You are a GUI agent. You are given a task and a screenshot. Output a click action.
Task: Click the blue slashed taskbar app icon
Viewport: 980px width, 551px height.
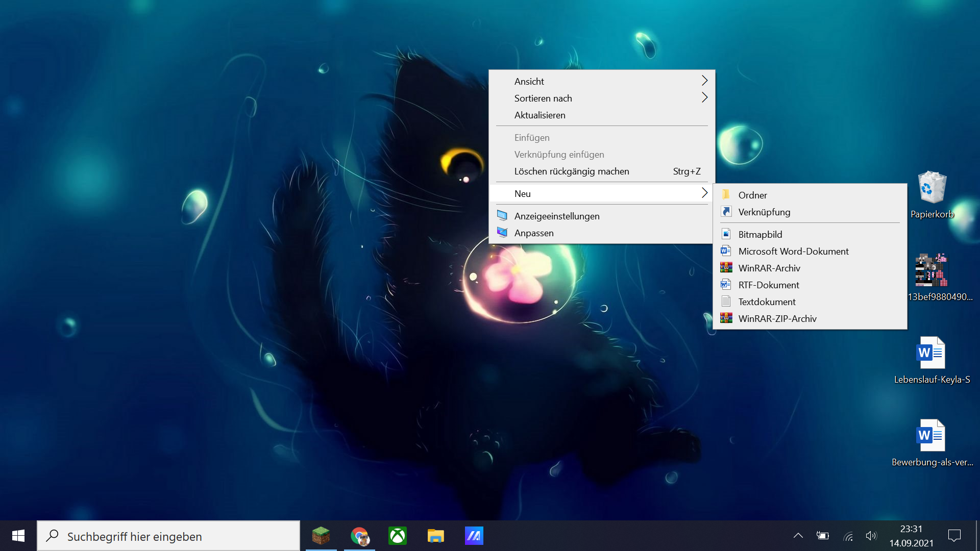pos(474,536)
